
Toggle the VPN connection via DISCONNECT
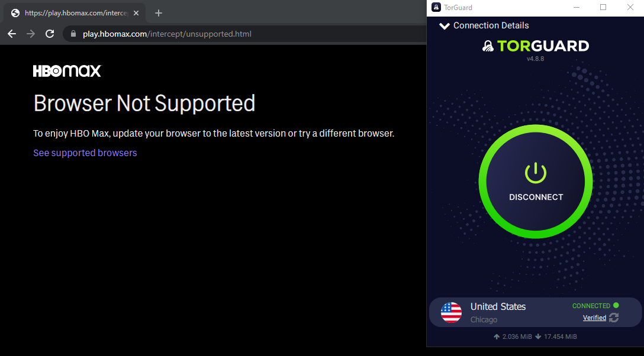pyautogui.click(x=534, y=198)
